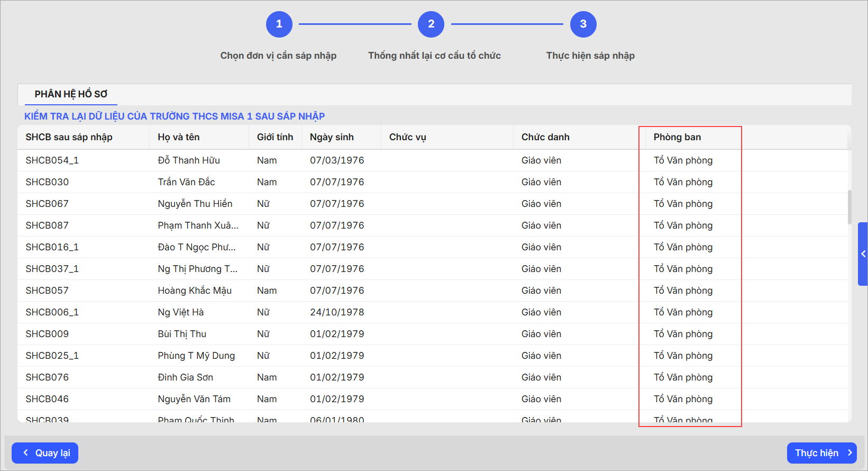Image resolution: width=868 pixels, height=471 pixels.
Task: Click step 3 circle in wizard
Action: (583, 24)
